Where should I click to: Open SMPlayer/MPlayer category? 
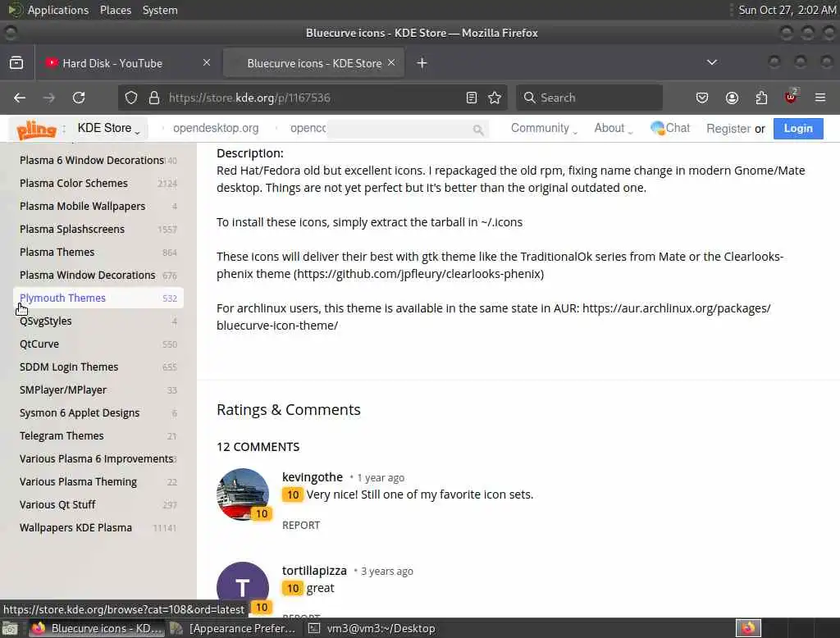pos(98,390)
